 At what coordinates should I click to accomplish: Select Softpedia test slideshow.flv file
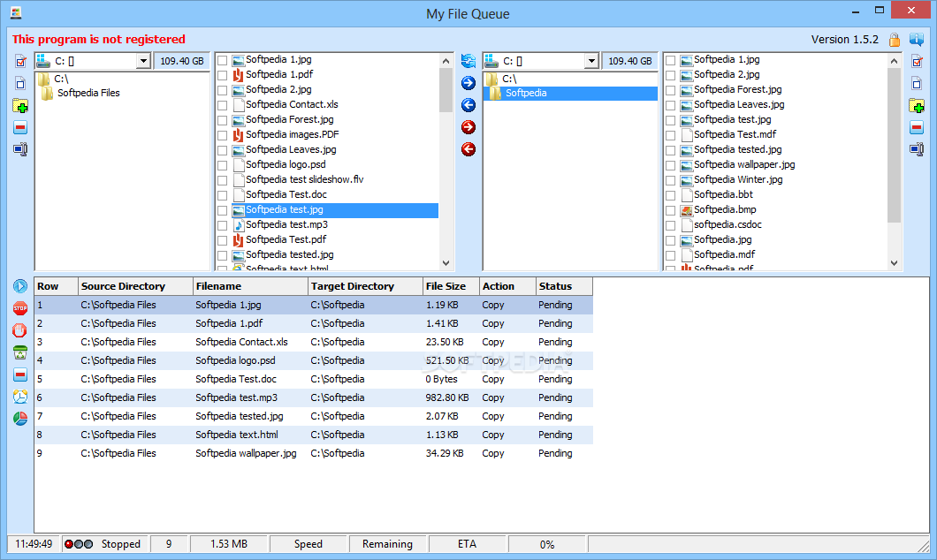tap(304, 179)
